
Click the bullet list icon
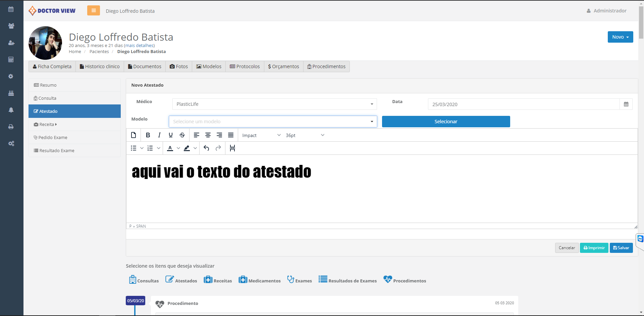click(x=133, y=148)
